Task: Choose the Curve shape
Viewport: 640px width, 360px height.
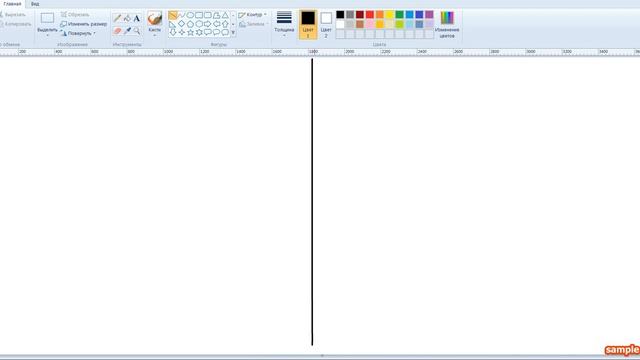Action: point(182,16)
